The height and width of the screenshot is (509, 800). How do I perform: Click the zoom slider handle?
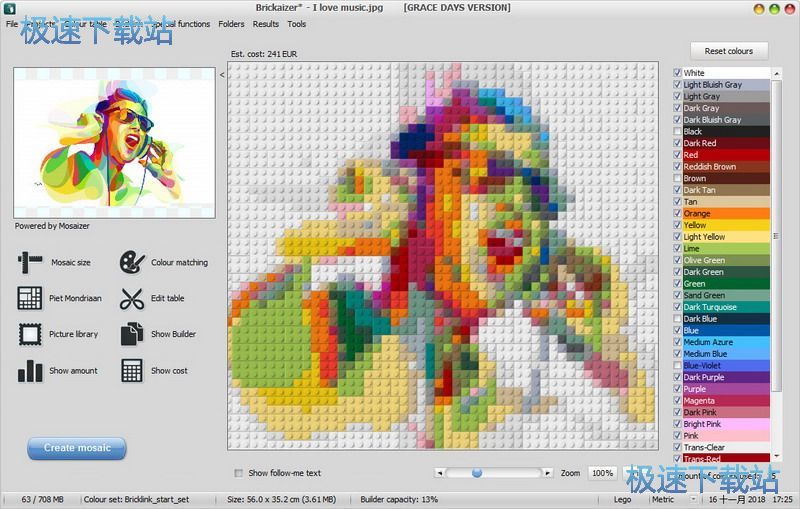point(477,472)
